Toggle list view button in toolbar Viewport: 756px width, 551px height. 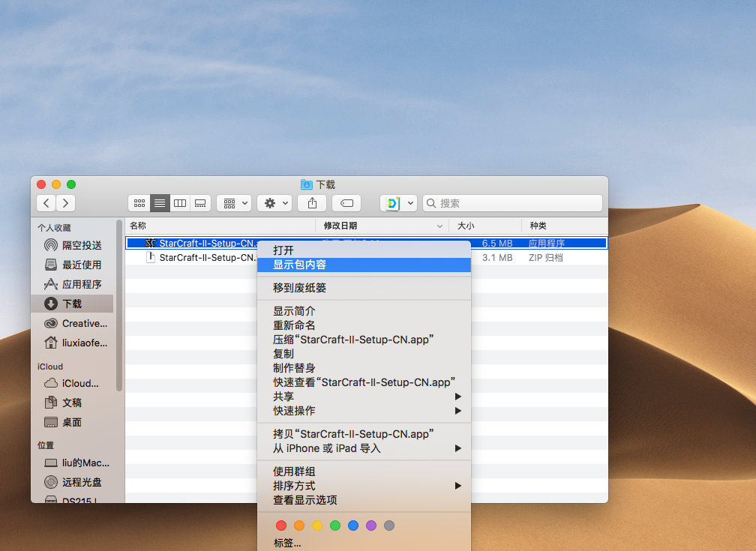point(160,203)
